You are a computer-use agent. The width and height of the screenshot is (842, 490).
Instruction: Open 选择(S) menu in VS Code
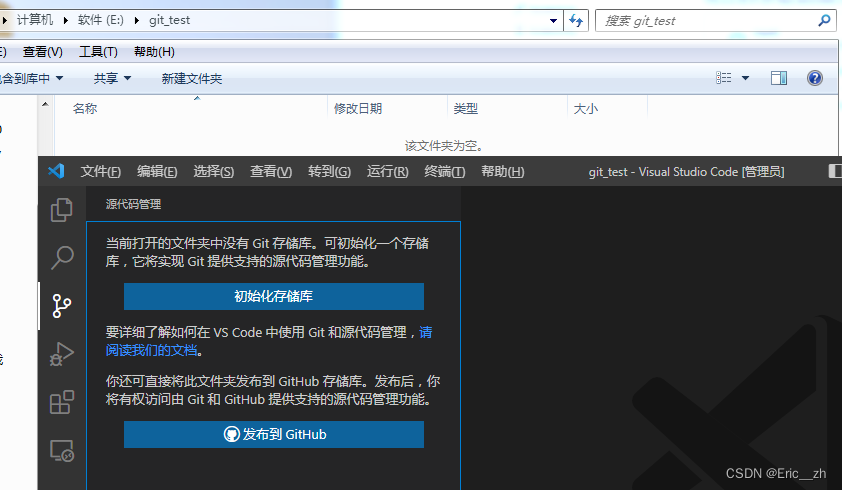[x=214, y=171]
